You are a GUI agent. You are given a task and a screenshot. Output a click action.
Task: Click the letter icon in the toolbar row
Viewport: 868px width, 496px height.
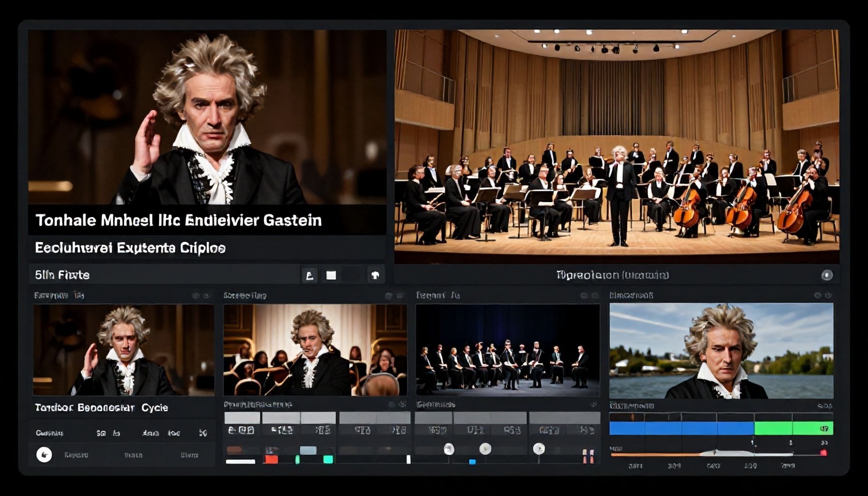click(310, 276)
